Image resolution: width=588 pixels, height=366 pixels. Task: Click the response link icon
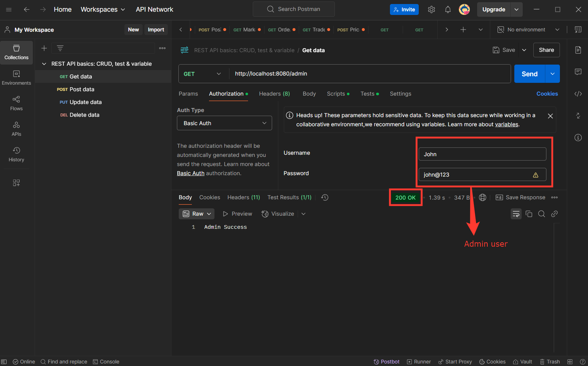click(x=554, y=214)
